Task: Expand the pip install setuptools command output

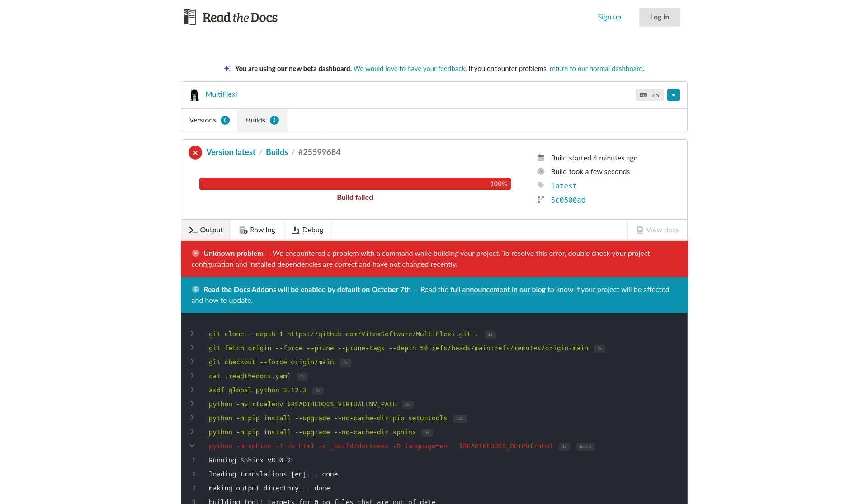Action: (193, 418)
